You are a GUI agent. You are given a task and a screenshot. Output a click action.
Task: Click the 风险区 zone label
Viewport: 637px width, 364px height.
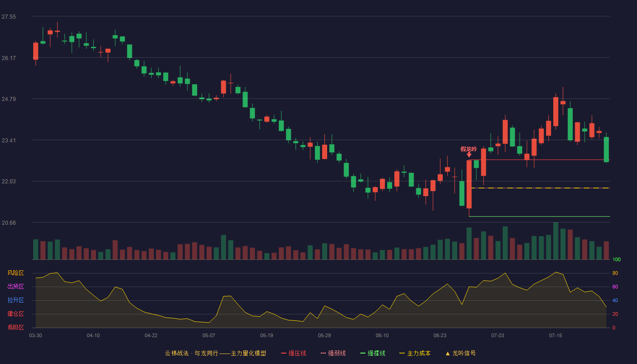pos(15,273)
